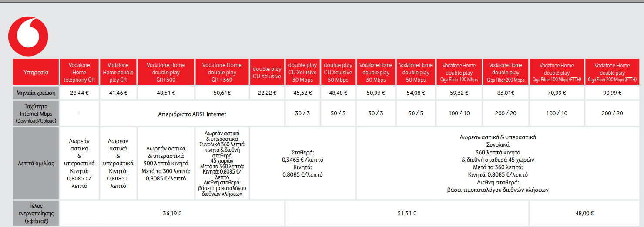Click the Giga Fiber 100 Mbps (FTTH) header

point(557,72)
